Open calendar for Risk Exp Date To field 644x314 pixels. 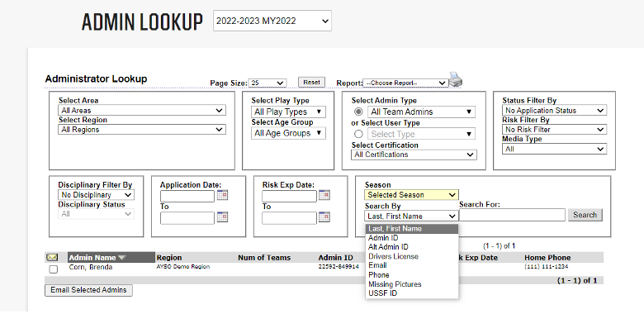point(324,216)
